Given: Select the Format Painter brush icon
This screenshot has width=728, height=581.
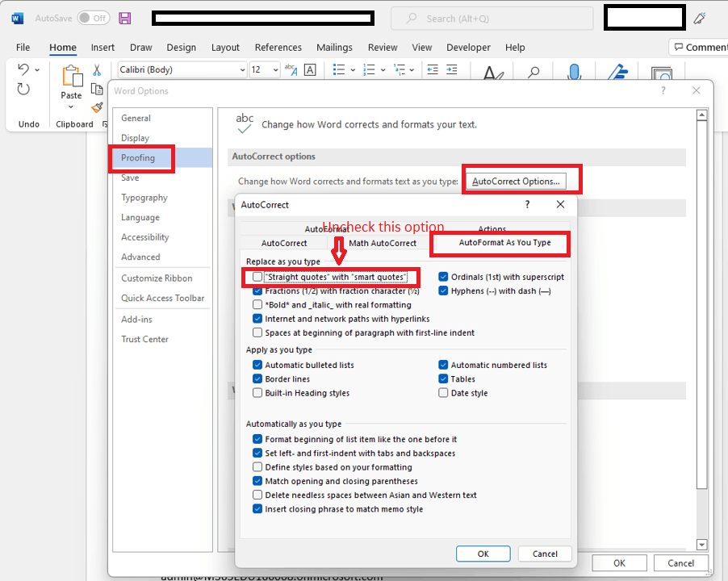Looking at the screenshot, I should (97, 107).
